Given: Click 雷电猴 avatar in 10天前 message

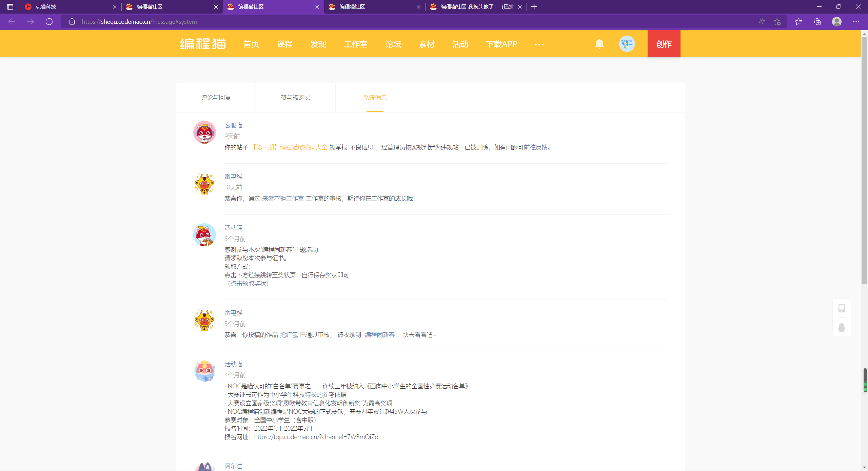Looking at the screenshot, I should 204,184.
